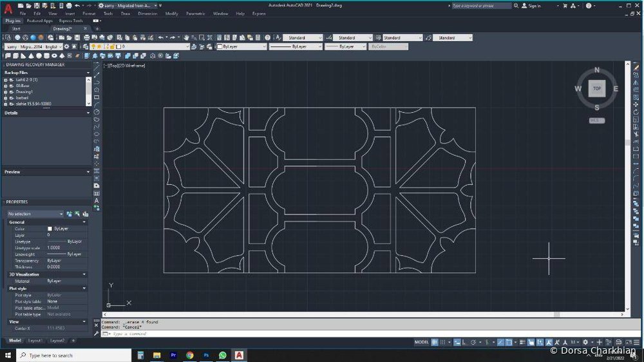Expand the Drawing1 backup file node
This screenshot has width=644, height=362.
coord(6,91)
